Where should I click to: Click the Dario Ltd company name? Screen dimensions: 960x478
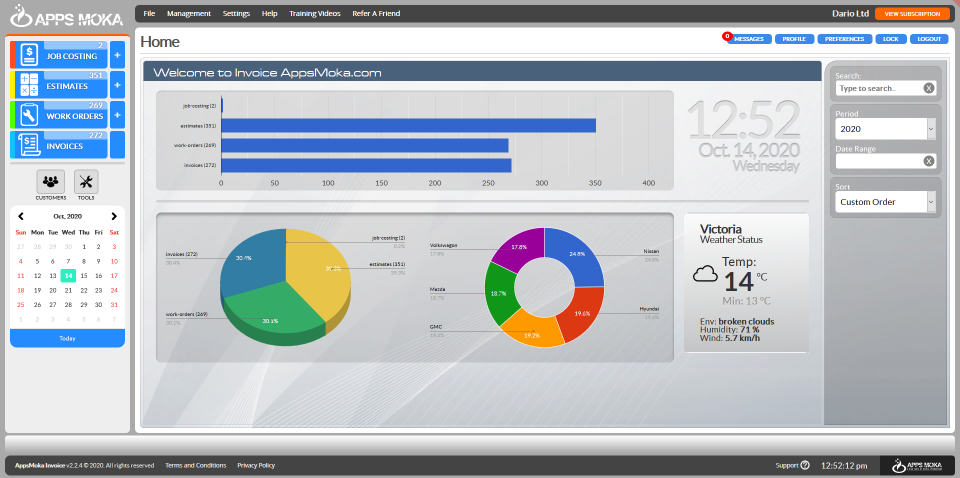[850, 13]
